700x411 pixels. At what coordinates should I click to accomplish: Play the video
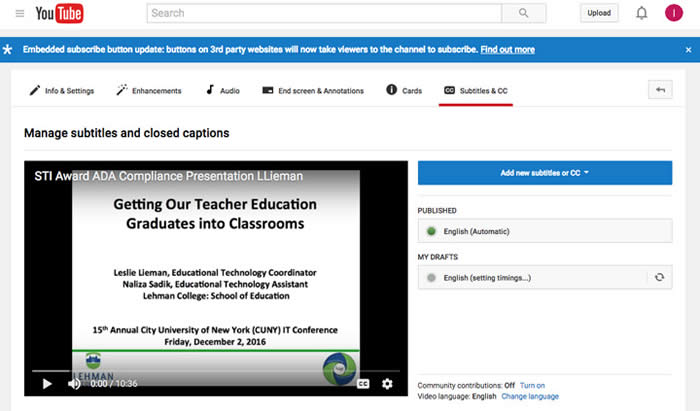pyautogui.click(x=47, y=383)
